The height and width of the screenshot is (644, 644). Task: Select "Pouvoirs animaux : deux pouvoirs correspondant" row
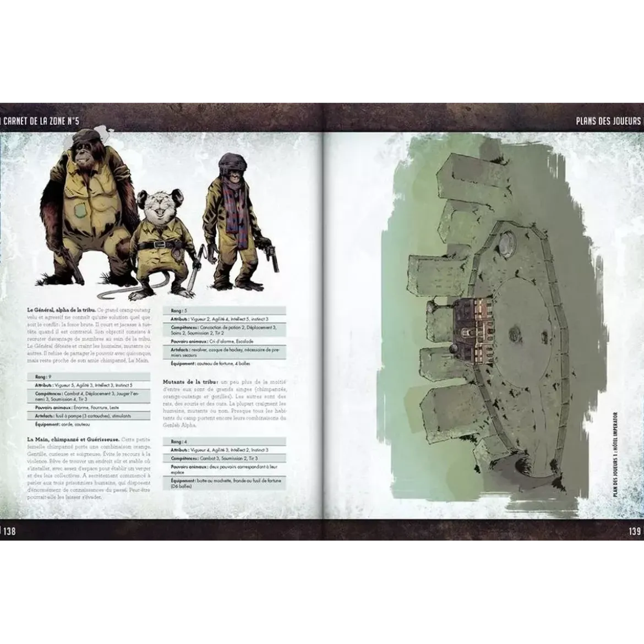coord(224,470)
